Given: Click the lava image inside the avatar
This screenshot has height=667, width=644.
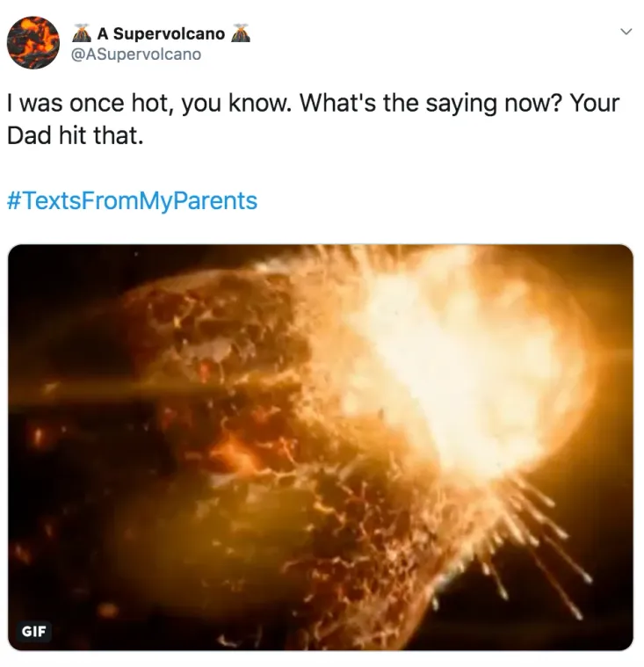Looking at the screenshot, I should [x=33, y=42].
